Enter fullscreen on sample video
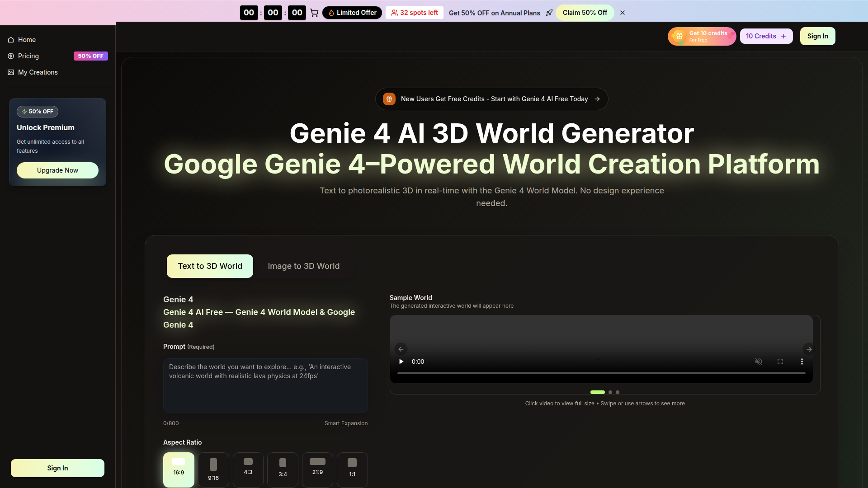 pyautogui.click(x=780, y=361)
